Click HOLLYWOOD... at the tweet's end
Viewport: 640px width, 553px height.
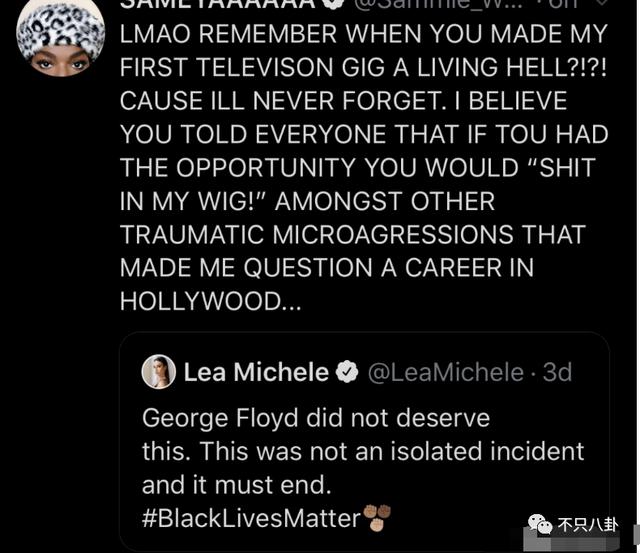(x=210, y=301)
